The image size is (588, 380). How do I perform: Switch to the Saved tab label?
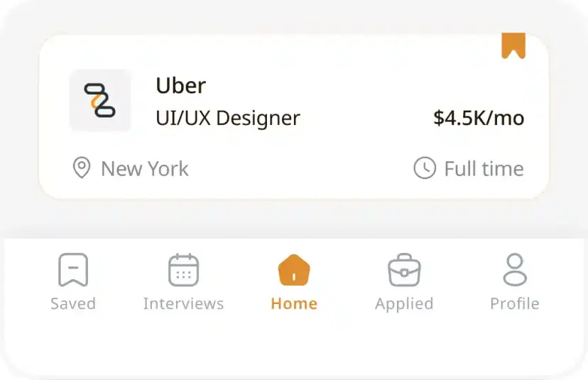tap(73, 304)
